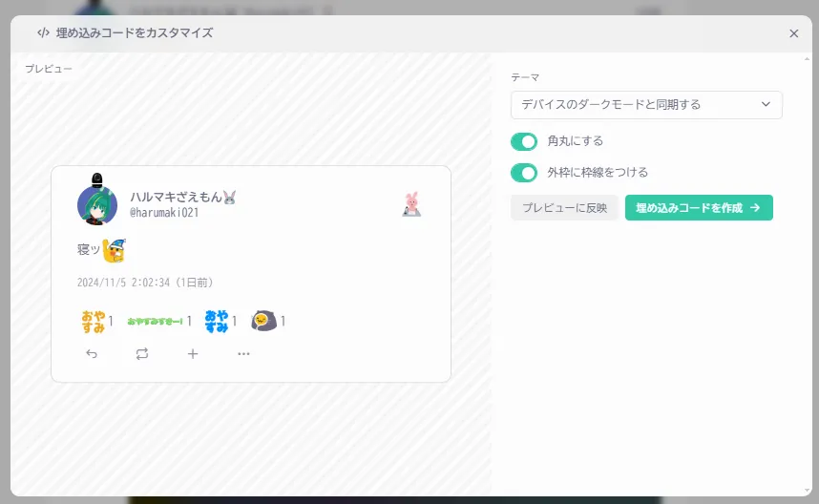The width and height of the screenshot is (819, 504).
Task: Click the 寝ッ note text
Action: (89, 250)
